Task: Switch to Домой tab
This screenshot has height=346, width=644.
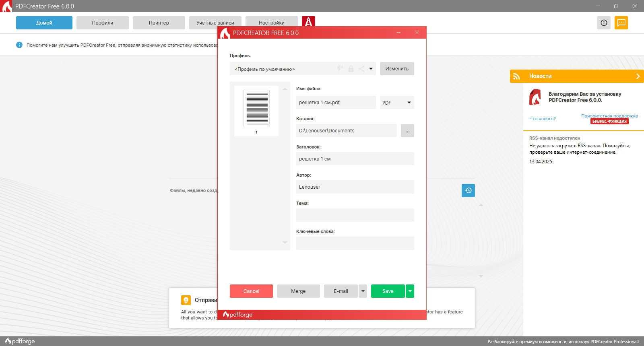Action: 44,23
